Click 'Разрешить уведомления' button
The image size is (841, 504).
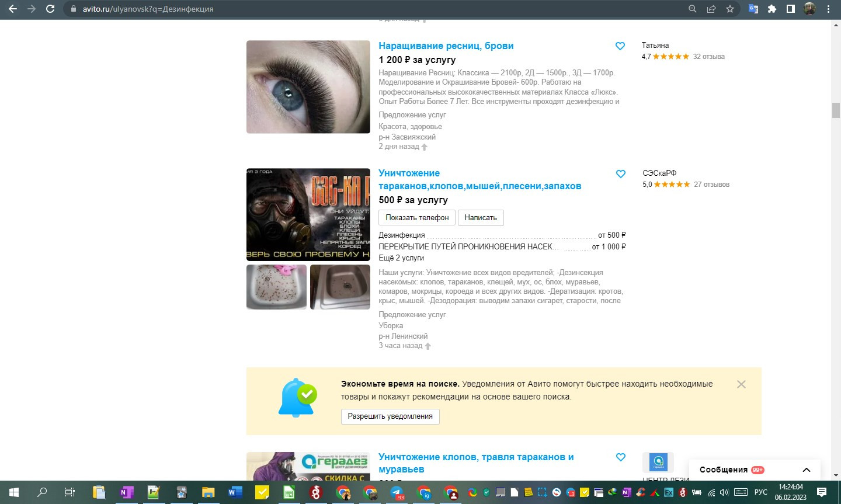tap(390, 416)
